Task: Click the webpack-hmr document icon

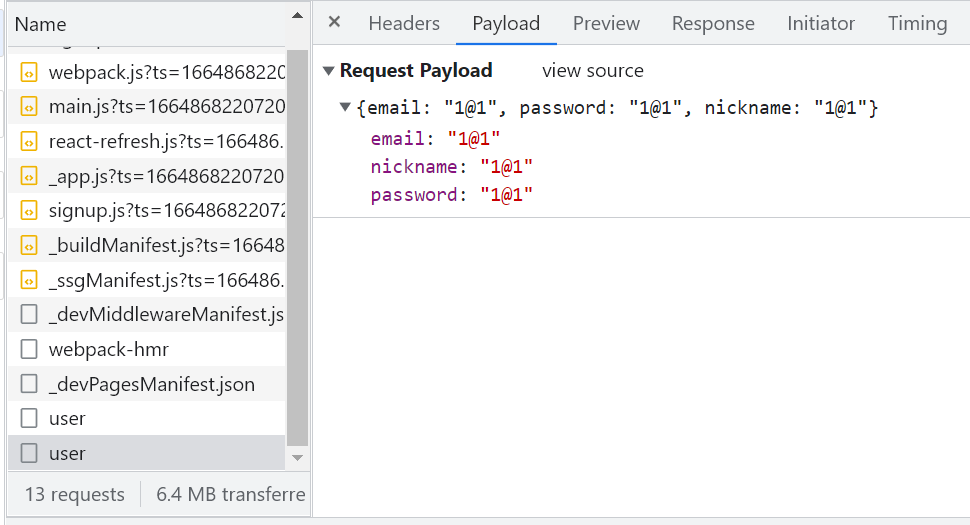Action: (x=30, y=349)
